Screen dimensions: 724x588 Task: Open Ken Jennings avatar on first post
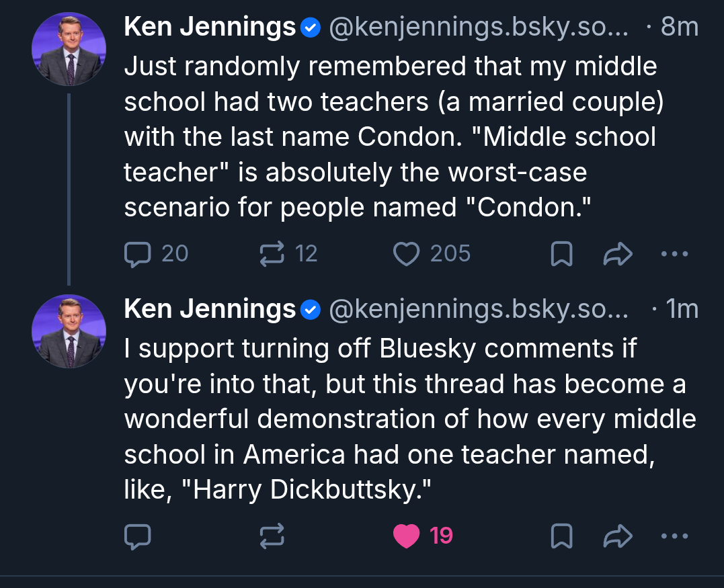(x=69, y=49)
